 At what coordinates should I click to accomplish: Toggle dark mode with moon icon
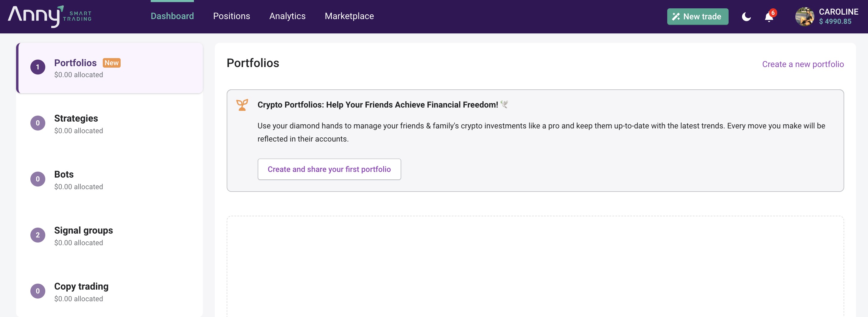click(746, 16)
